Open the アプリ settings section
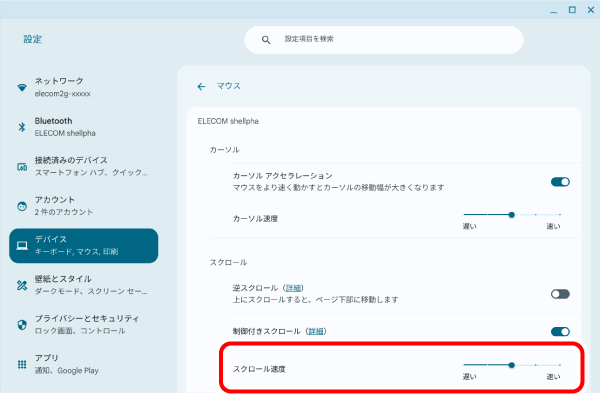The width and height of the screenshot is (600, 397). tap(83, 364)
